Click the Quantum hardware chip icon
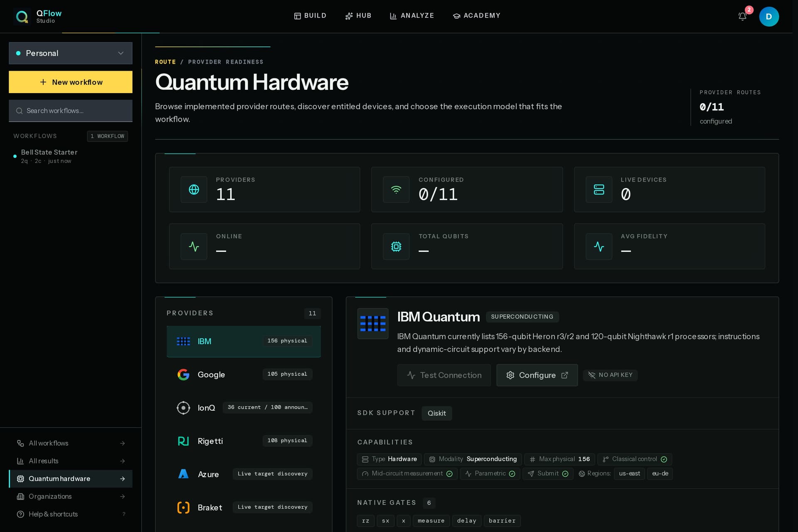Viewport: 798px width, 532px height. (x=20, y=479)
